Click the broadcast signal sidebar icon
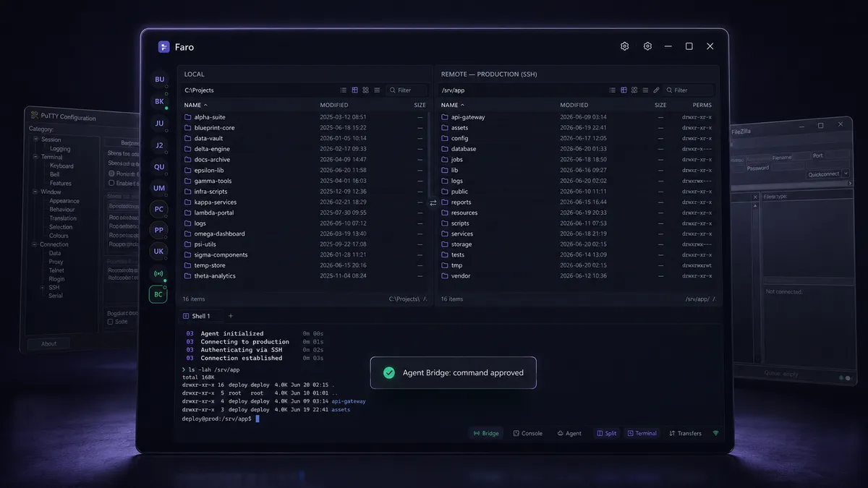Screen dimensions: 868x488 tap(159, 273)
